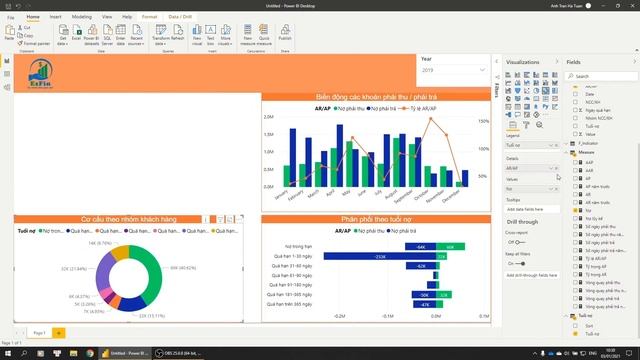This screenshot has height=360, width=640.
Task: Switch to Data view in left sidebar
Action: coord(7,74)
